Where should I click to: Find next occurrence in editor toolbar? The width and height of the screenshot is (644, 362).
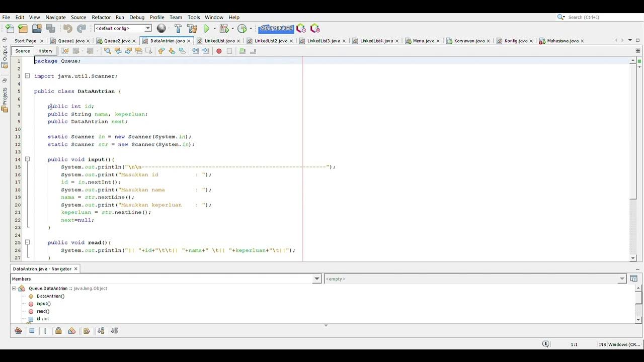click(x=128, y=51)
